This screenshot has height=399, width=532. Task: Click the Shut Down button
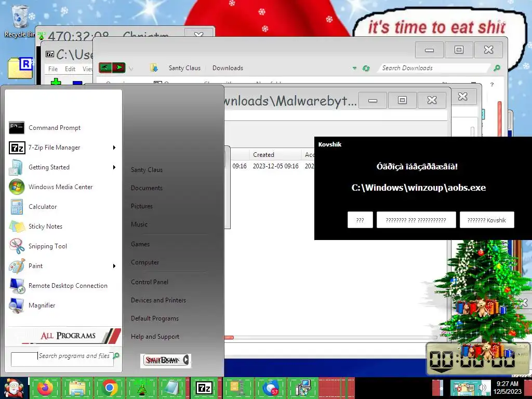162,360
